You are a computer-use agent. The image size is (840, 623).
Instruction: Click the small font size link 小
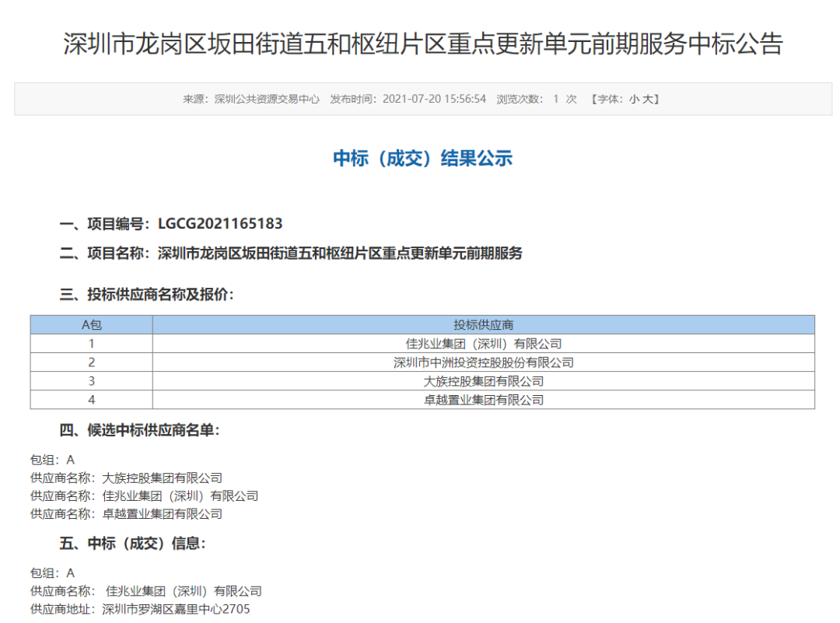point(635,99)
